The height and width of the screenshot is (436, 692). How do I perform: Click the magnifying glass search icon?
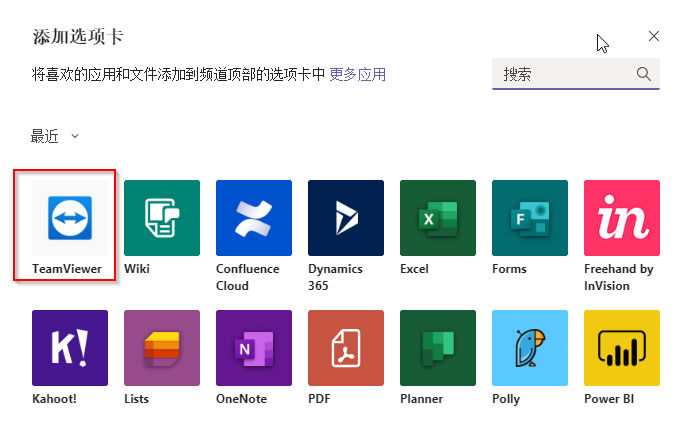[643, 74]
